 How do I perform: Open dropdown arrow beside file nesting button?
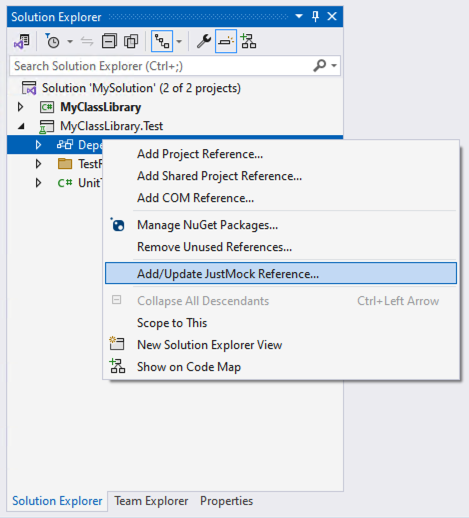(x=179, y=42)
